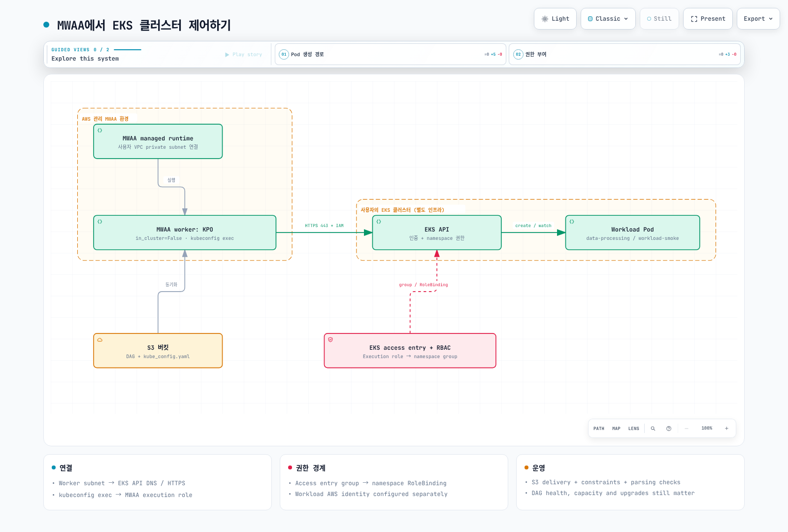Click the sun icon in Light button
The height and width of the screenshot is (532, 788).
pyautogui.click(x=545, y=19)
